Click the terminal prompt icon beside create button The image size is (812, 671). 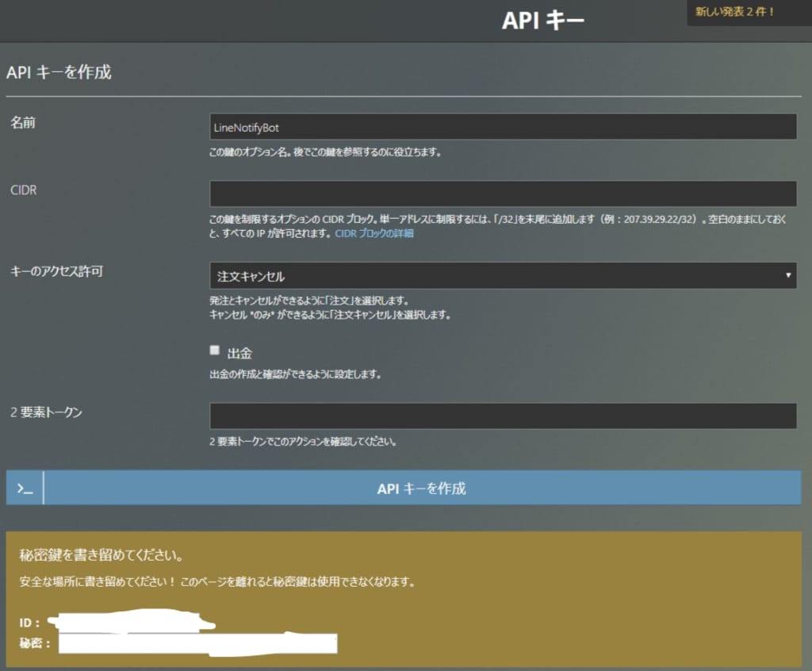24,488
